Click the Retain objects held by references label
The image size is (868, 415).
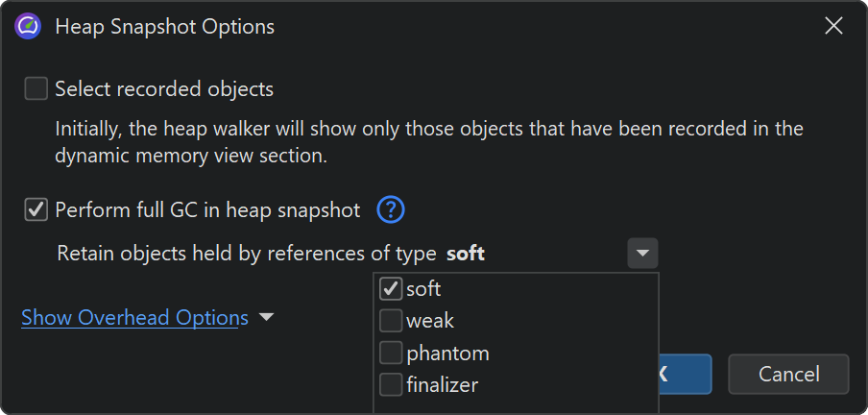point(247,255)
